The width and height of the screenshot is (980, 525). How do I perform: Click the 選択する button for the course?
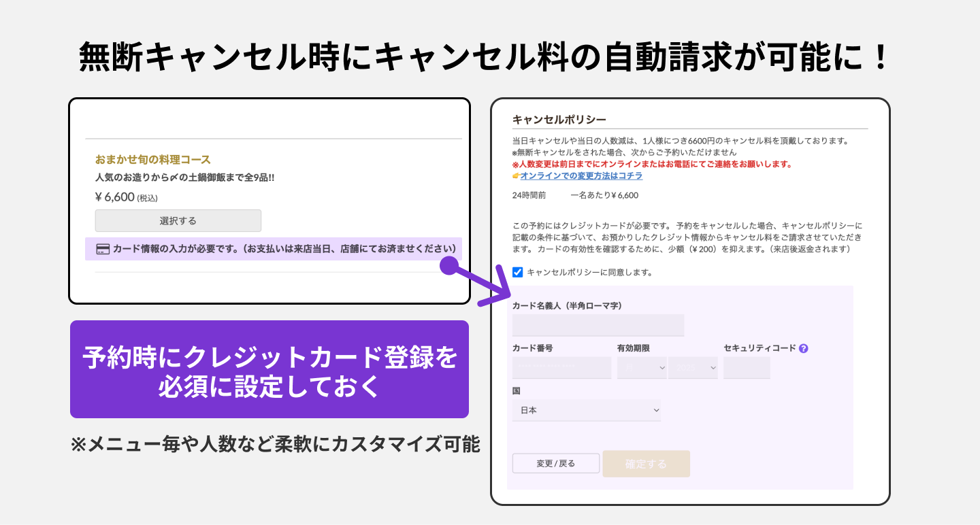178,220
